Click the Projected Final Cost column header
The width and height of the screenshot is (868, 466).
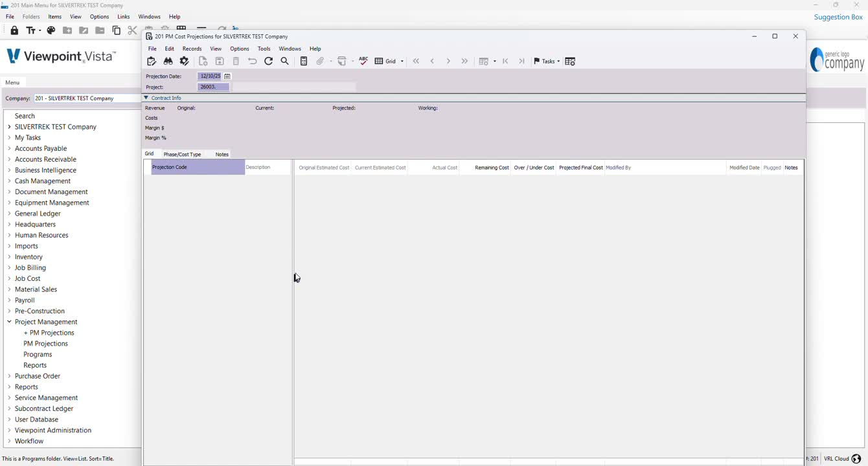point(580,168)
